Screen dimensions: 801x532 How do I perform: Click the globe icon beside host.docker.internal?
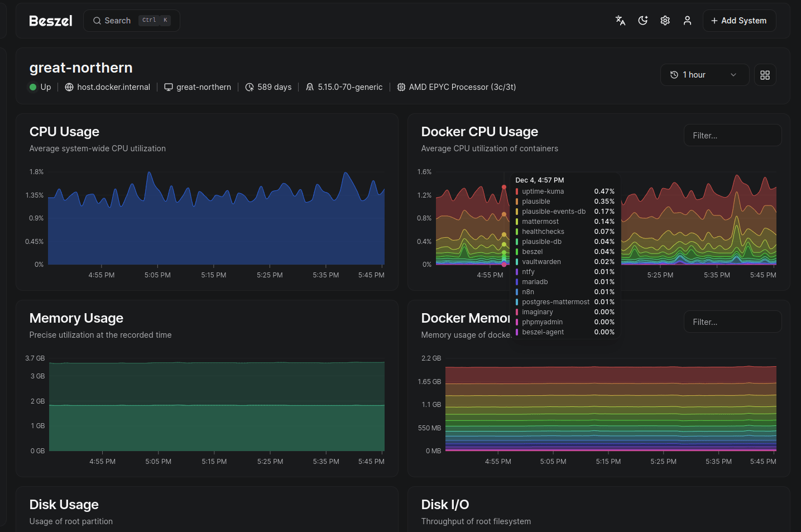(69, 87)
